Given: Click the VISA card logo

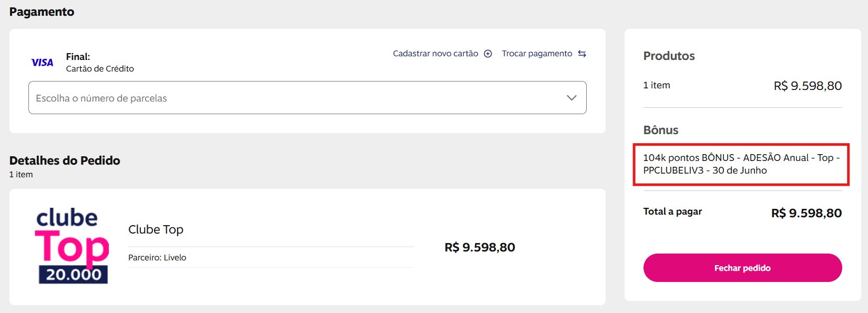Looking at the screenshot, I should click(42, 63).
